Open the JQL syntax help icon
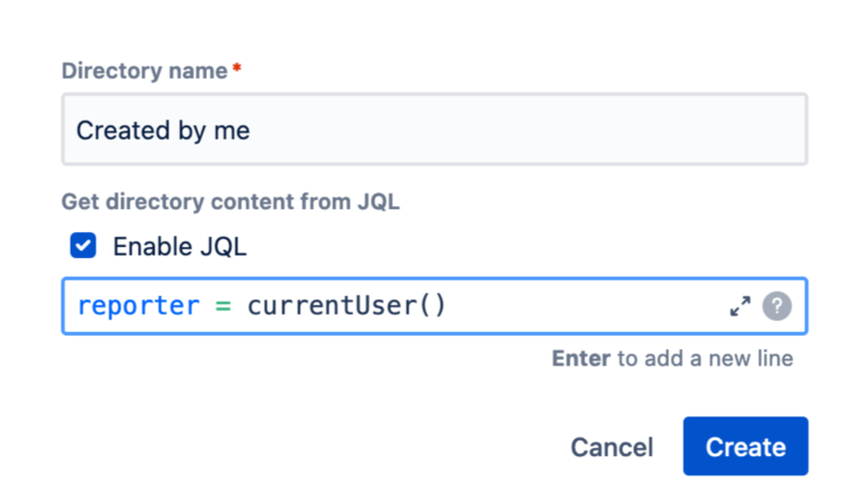The image size is (868, 494). click(x=777, y=307)
